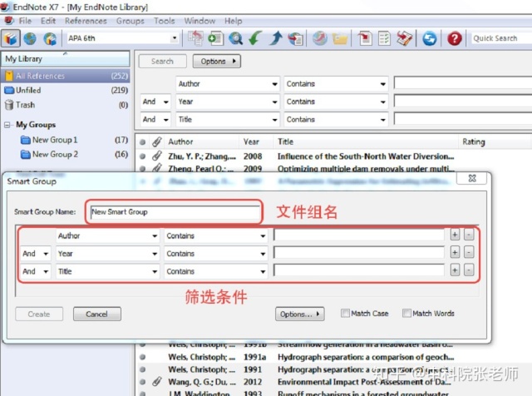Click the Format Bibliography icon
This screenshot has width=532, height=396.
[384, 38]
